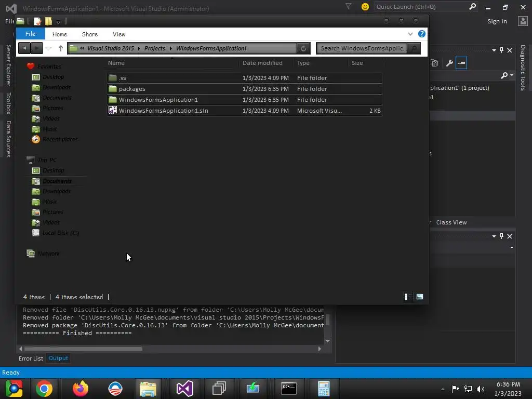Open Server Explorer side tab
Image resolution: width=532 pixels, height=399 pixels.
click(8, 65)
